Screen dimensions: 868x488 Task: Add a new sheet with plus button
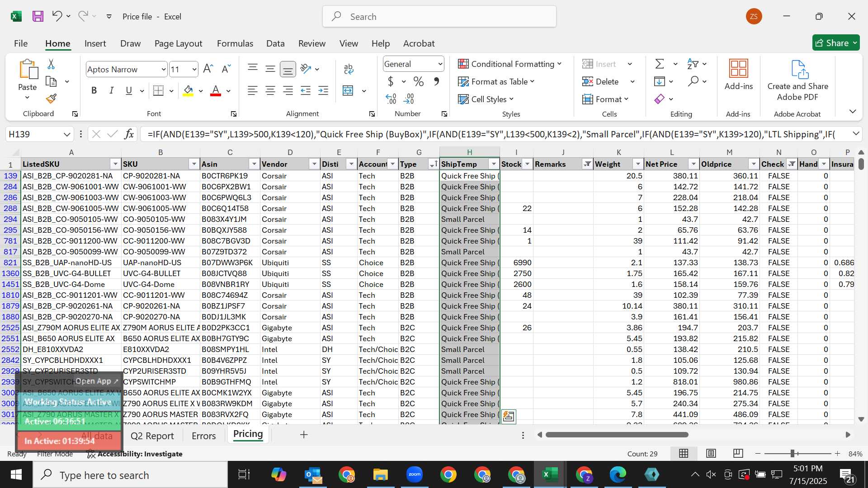tap(304, 435)
